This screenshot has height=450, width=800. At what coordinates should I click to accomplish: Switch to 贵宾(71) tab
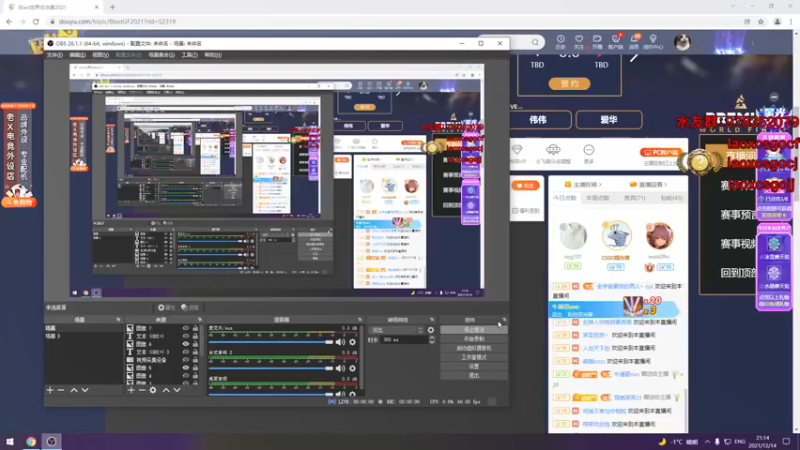click(x=635, y=198)
